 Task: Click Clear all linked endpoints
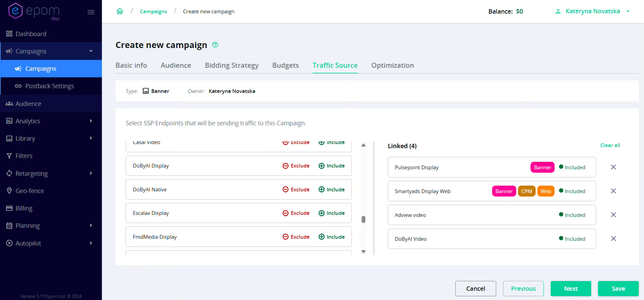coord(610,145)
